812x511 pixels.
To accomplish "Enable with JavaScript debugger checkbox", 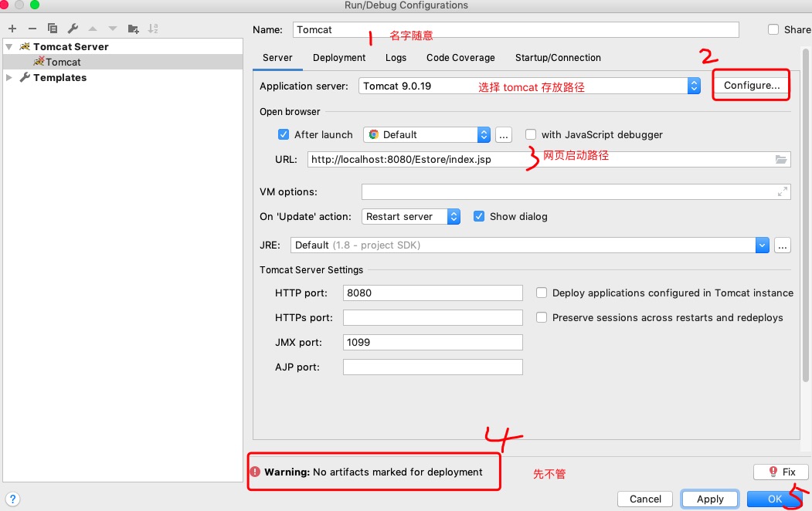I will click(x=531, y=134).
